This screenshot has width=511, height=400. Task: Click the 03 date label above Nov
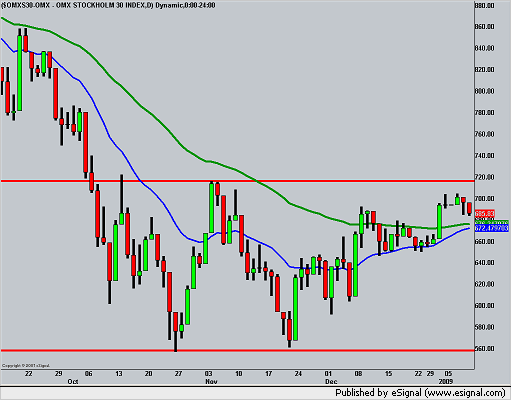pos(209,374)
